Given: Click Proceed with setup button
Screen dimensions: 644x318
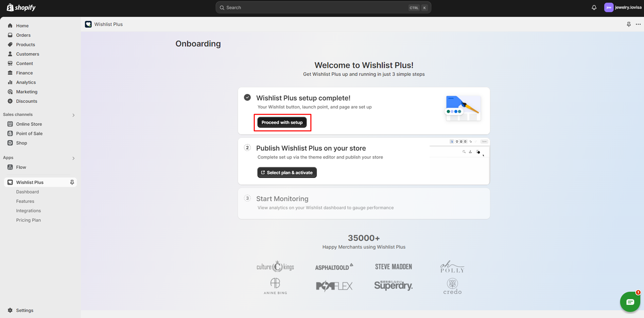Looking at the screenshot, I should pos(282,122).
